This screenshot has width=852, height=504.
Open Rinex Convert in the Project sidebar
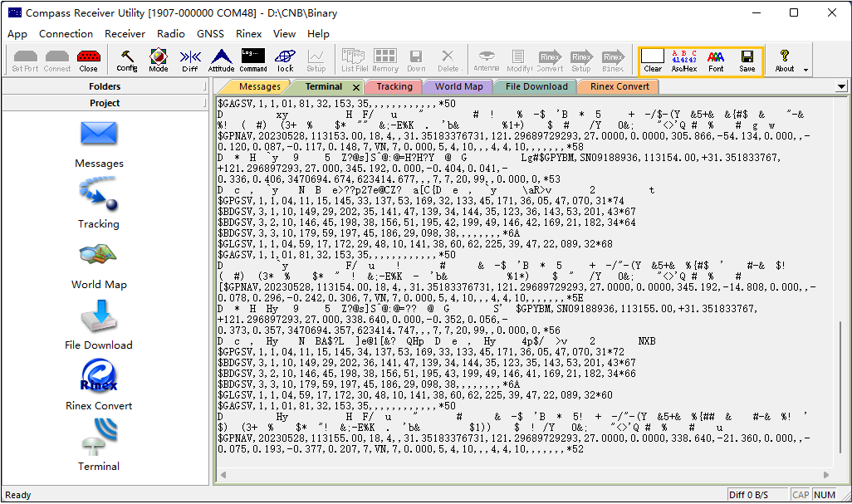[99, 384]
